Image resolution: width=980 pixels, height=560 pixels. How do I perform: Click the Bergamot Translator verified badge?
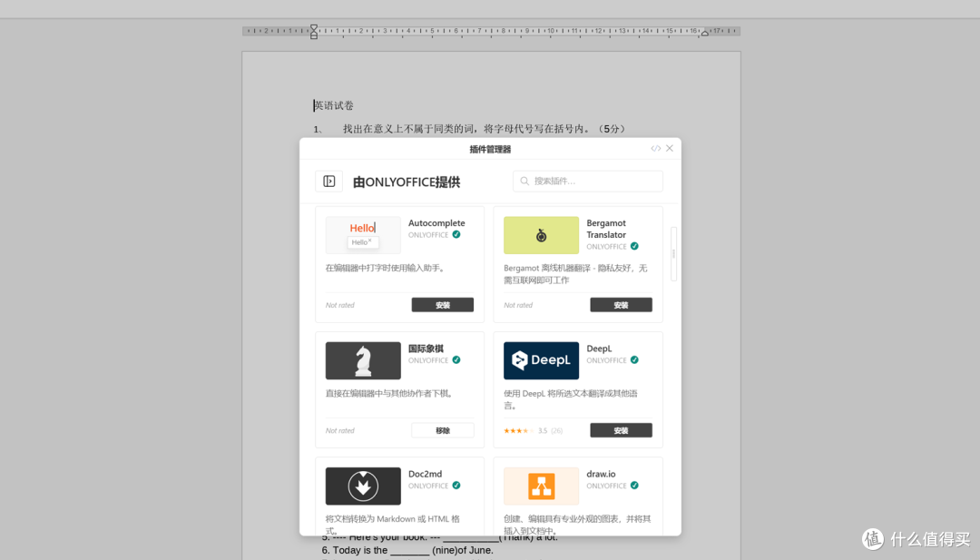coord(634,246)
